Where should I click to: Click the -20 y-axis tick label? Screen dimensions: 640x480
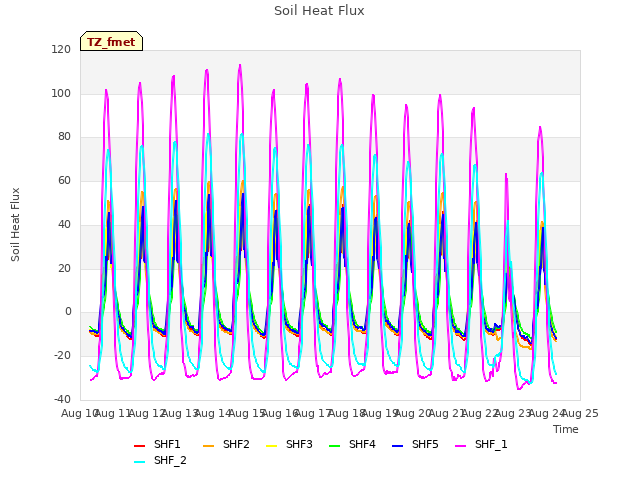(62, 356)
